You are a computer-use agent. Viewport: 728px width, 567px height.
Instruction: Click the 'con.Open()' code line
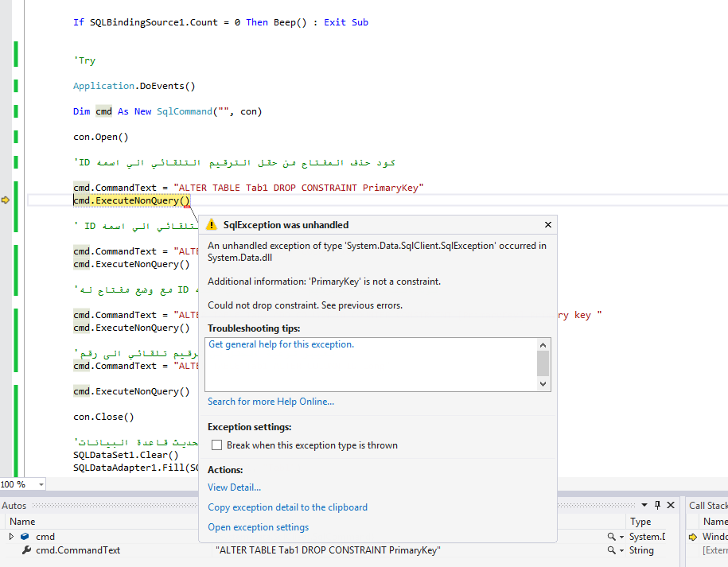[x=101, y=137]
